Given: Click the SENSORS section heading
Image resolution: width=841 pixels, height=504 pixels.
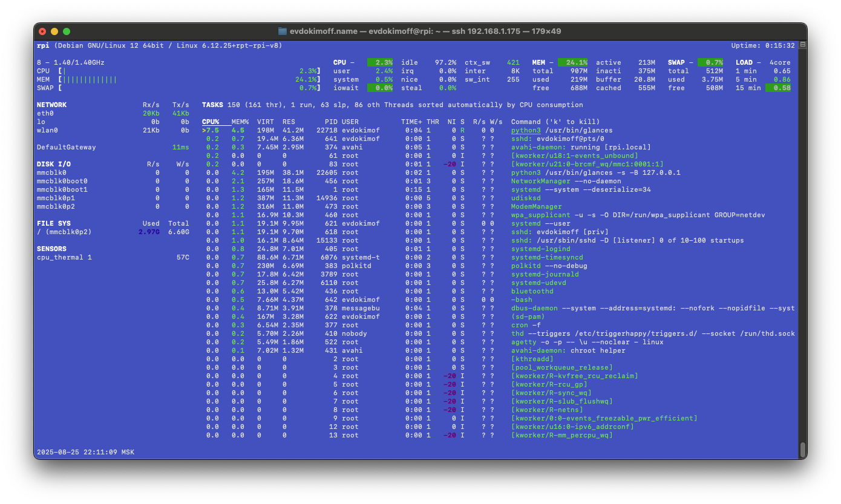Looking at the screenshot, I should point(51,249).
